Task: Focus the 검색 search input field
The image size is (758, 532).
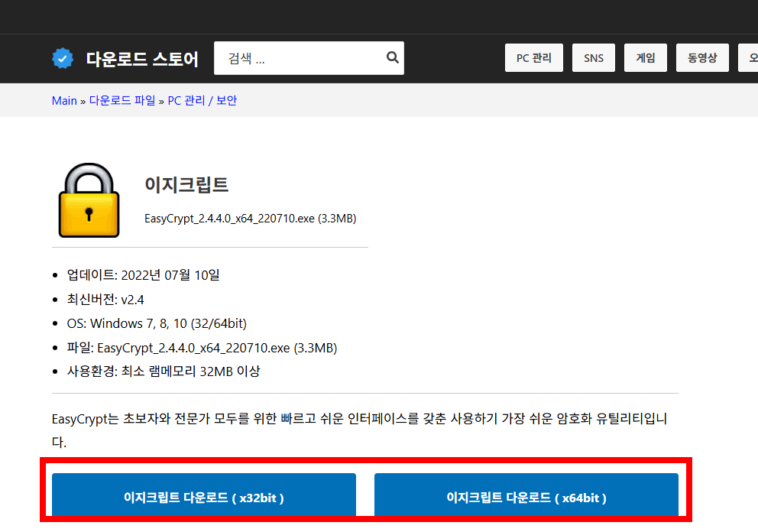Action: (x=309, y=58)
